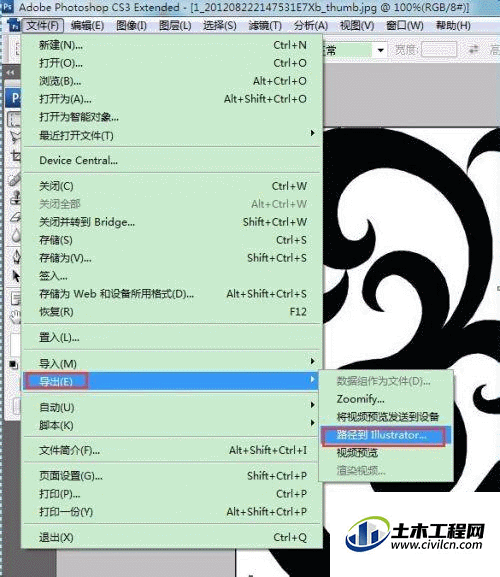Choose 浏览(B)... menu item
This screenshot has width=500, height=577.
point(172,81)
